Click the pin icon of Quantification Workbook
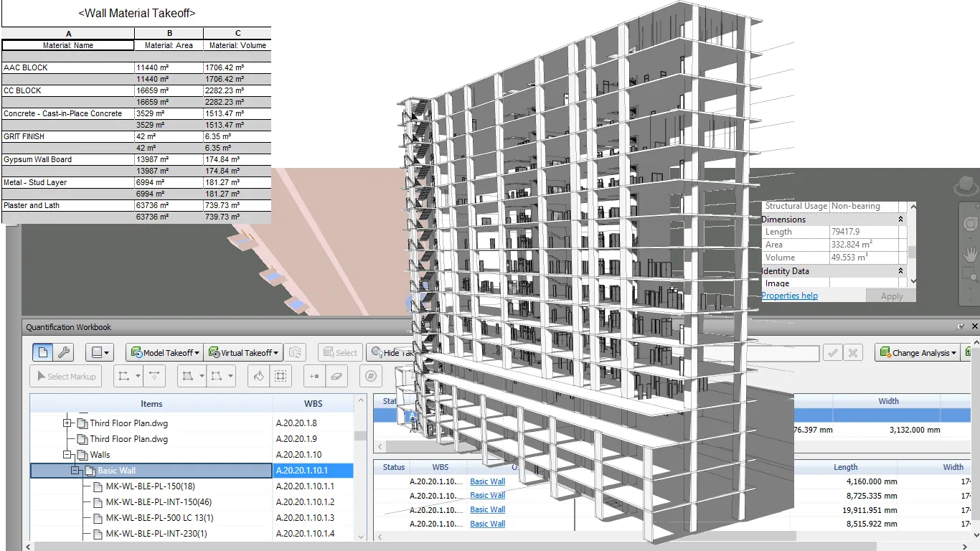Screen dimensions: 980x551 [x=961, y=326]
